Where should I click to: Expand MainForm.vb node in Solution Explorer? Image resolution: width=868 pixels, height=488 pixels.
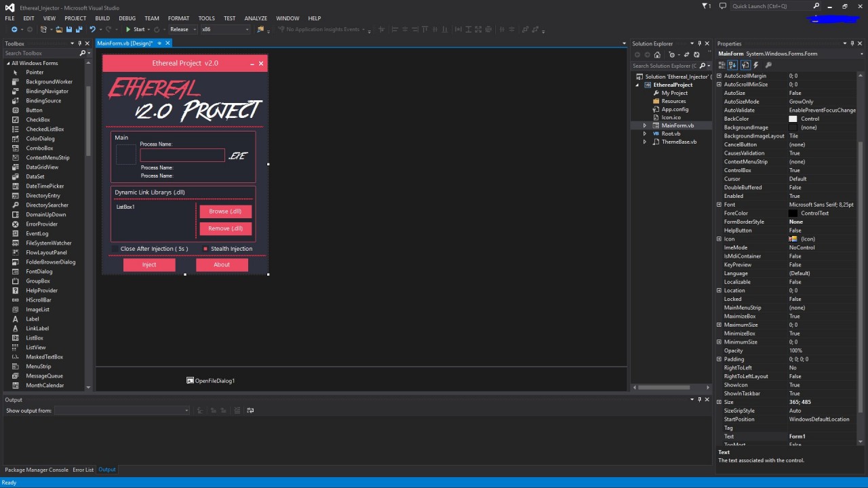click(x=645, y=125)
